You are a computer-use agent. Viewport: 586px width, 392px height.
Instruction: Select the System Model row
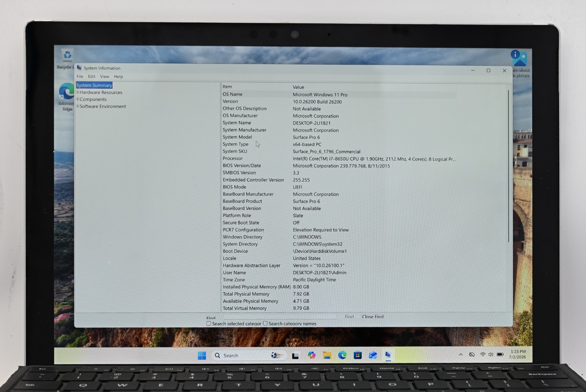pyautogui.click(x=339, y=137)
